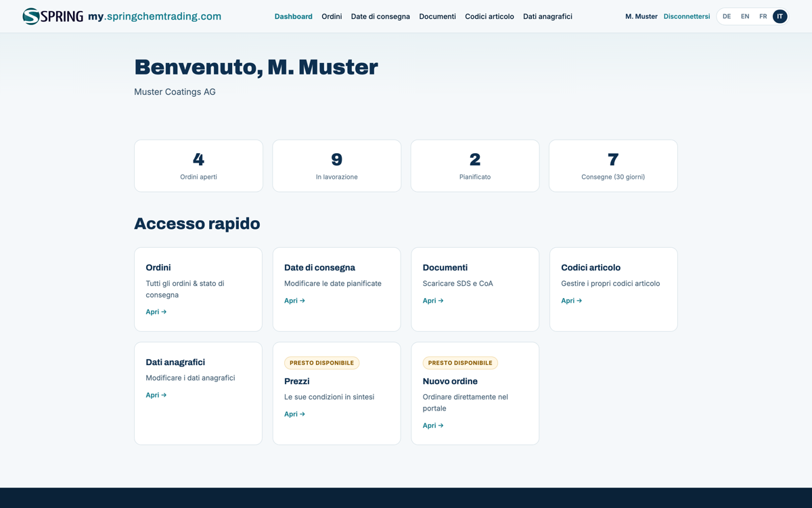
Task: Click Apri link in Dati anagrafici card
Action: pyautogui.click(x=156, y=395)
